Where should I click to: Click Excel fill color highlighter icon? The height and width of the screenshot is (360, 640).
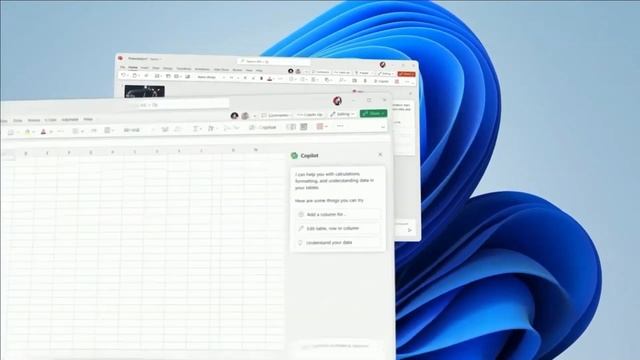coord(27,131)
